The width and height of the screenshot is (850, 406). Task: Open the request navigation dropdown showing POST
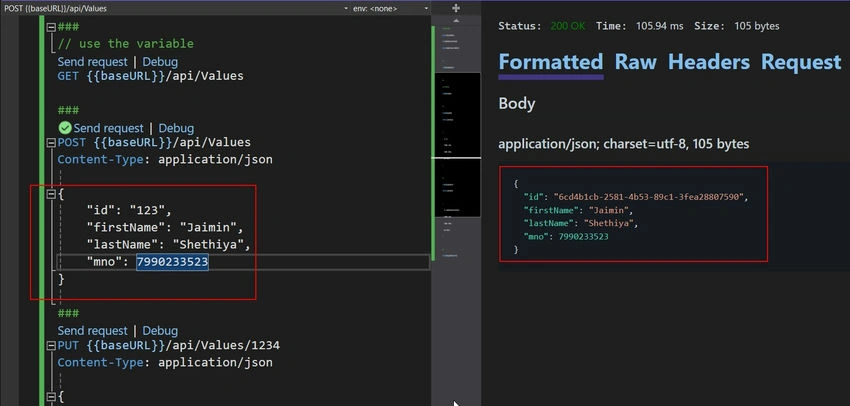[176, 9]
